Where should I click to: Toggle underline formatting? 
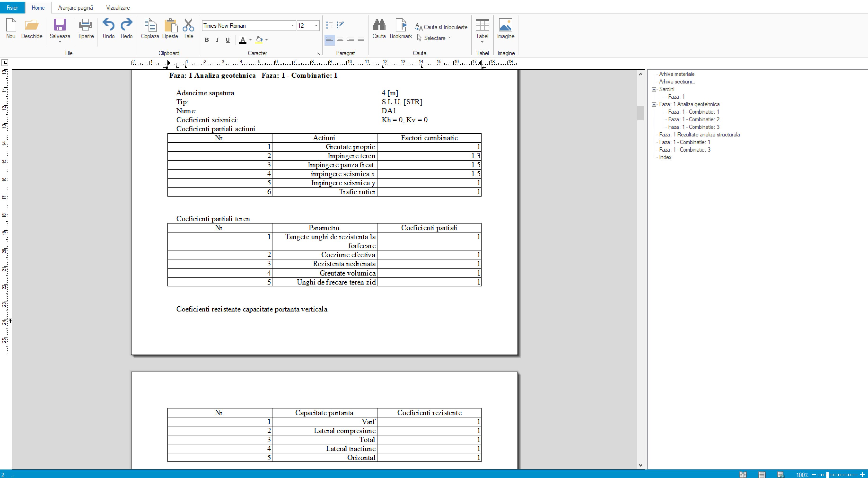[x=228, y=40]
